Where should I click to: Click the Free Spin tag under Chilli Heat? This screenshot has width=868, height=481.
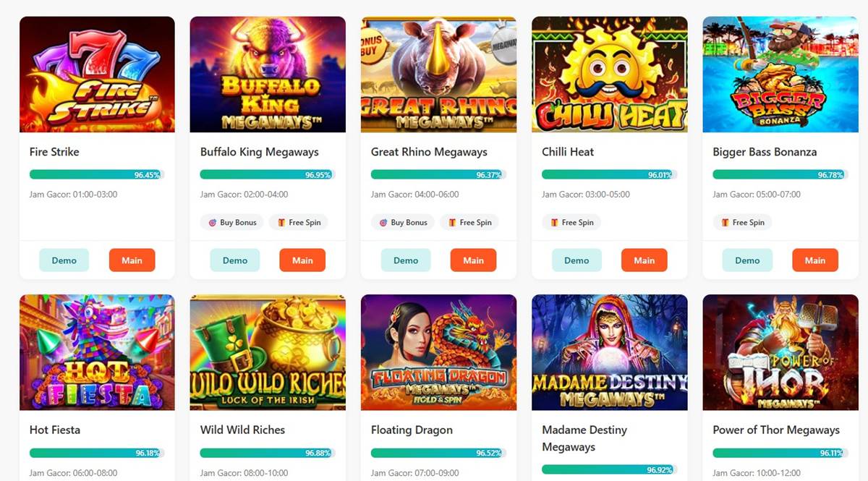[571, 223]
